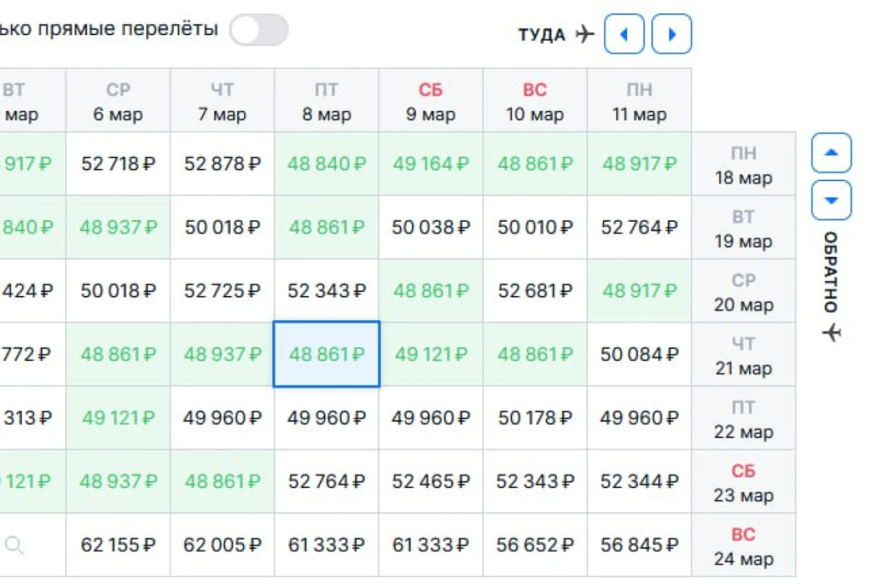Screen dimensions: 882x588
Task: Click the magnifier search icon in 24 мар row
Action: (x=14, y=545)
